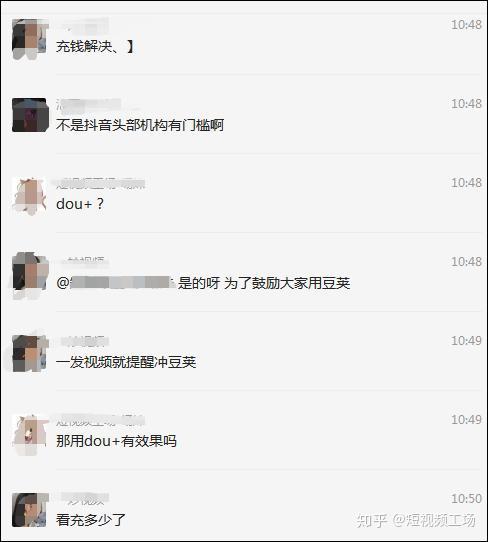Select message 一发视频就提醒冲豆荚
This screenshot has width=488, height=542.
[126, 362]
